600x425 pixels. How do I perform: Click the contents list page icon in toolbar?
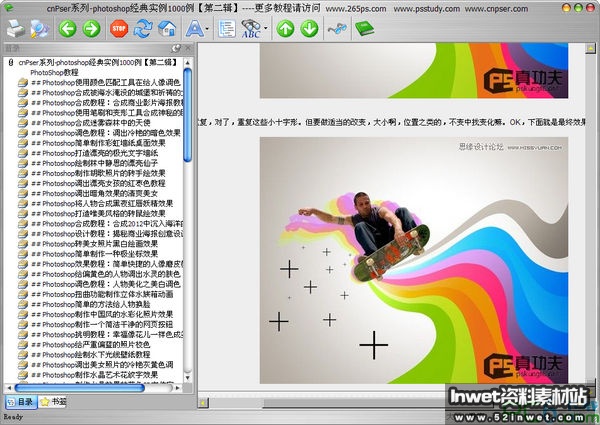coord(227,29)
